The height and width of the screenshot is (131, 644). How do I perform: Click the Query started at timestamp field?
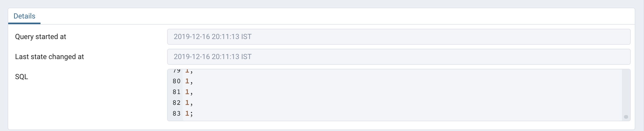[x=398, y=37]
